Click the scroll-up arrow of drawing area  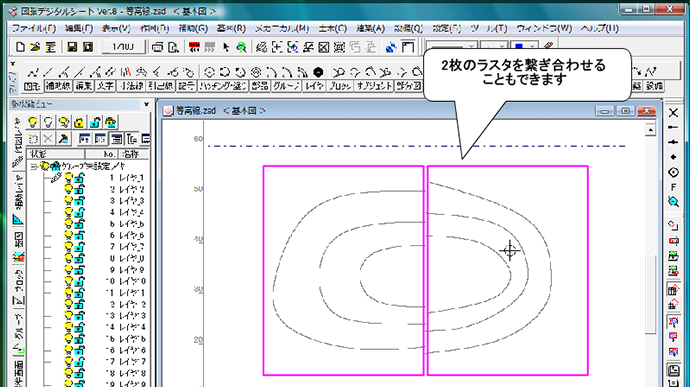pyautogui.click(x=650, y=130)
